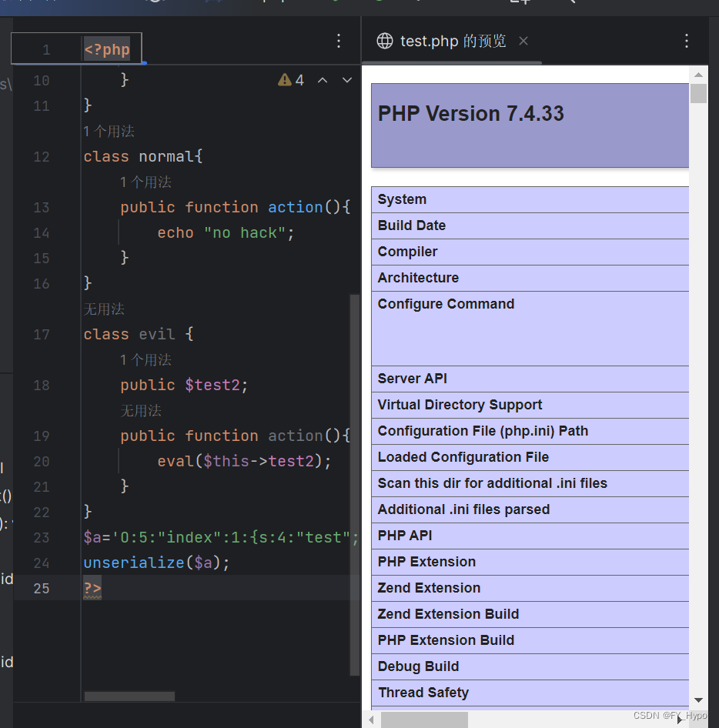The height and width of the screenshot is (728, 719).
Task: Click the $a serialized string assignment line
Action: [221, 538]
